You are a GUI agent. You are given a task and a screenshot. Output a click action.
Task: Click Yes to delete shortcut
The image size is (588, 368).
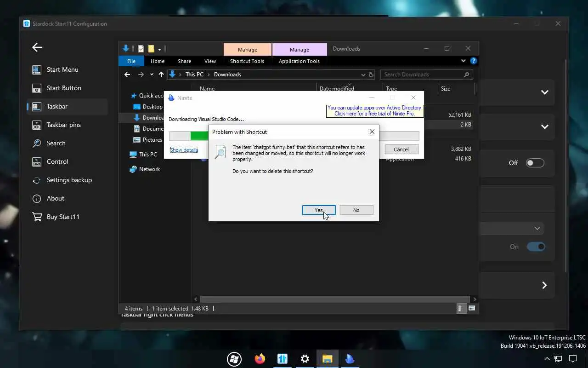tap(319, 210)
